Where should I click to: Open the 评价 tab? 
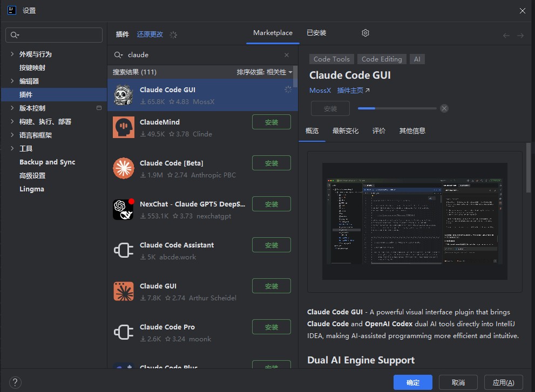(379, 130)
